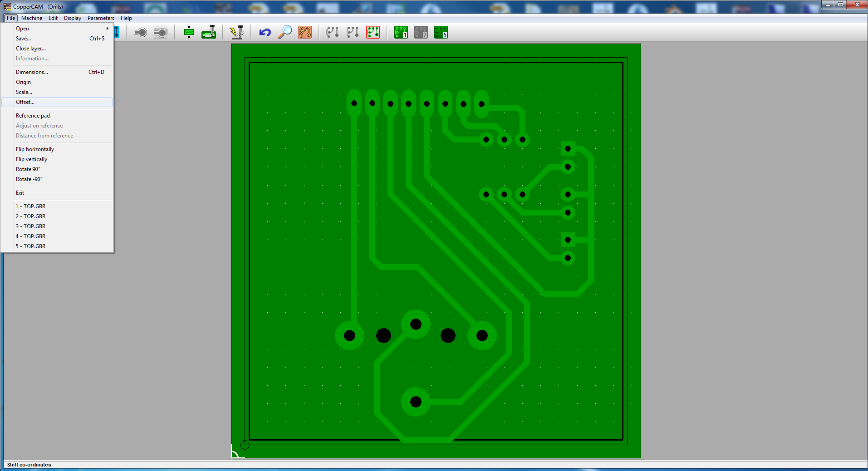The width and height of the screenshot is (868, 471).
Task: Click the Undo arrow icon
Action: [265, 32]
